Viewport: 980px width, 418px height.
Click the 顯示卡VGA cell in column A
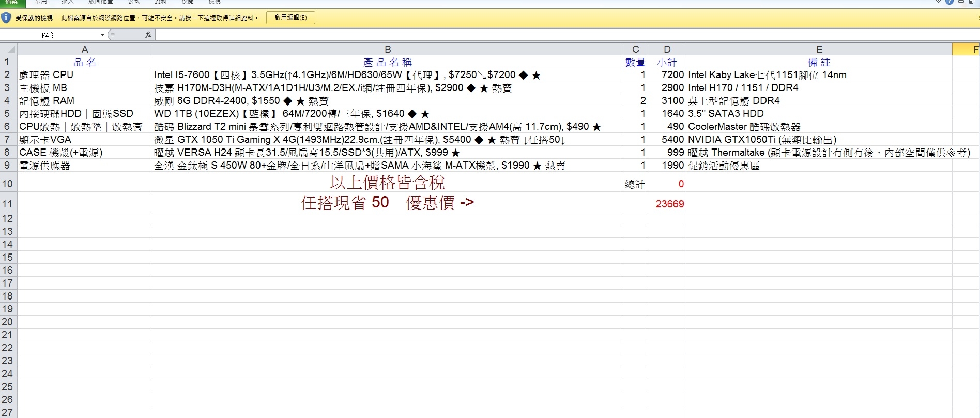click(85, 140)
